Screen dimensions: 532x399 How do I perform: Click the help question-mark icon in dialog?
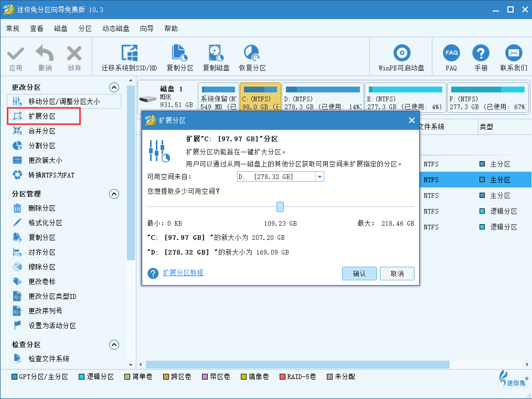[153, 273]
